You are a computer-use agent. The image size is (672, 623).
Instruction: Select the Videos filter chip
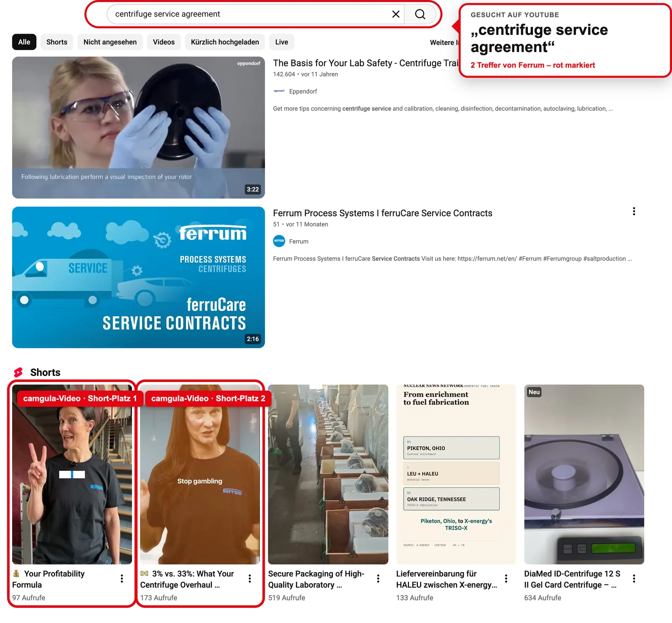tap(164, 42)
